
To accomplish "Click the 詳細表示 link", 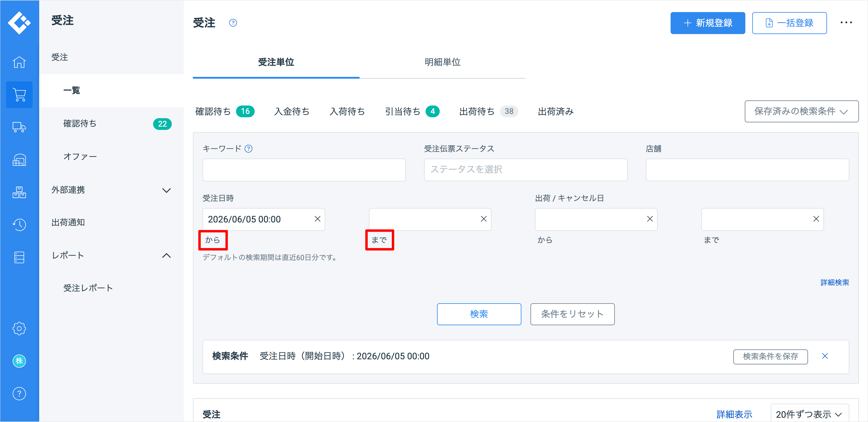I will pyautogui.click(x=734, y=414).
